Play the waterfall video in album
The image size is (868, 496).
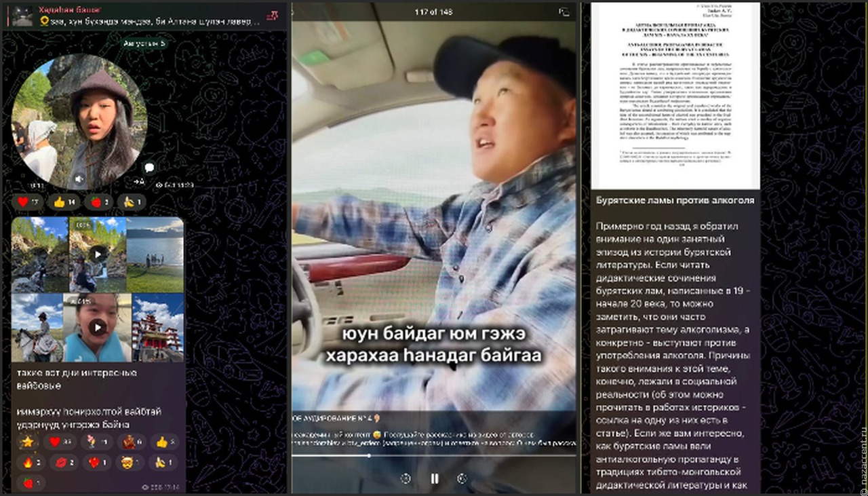click(98, 254)
